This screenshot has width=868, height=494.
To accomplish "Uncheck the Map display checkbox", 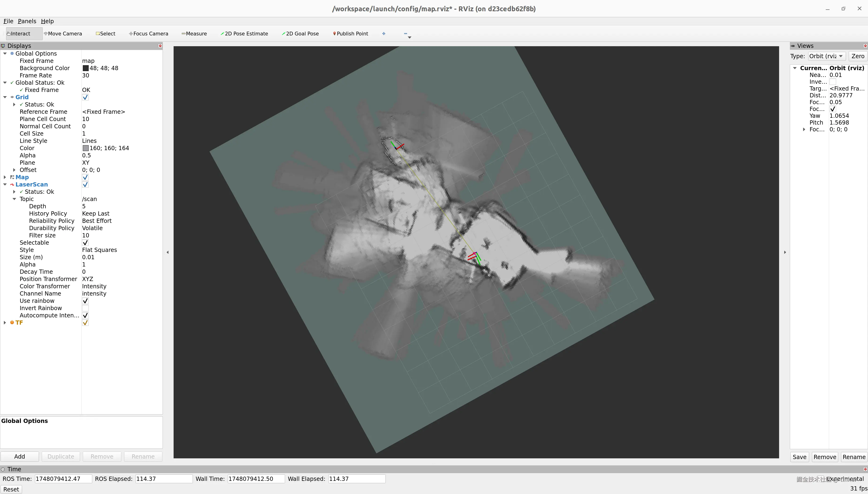I will click(86, 177).
